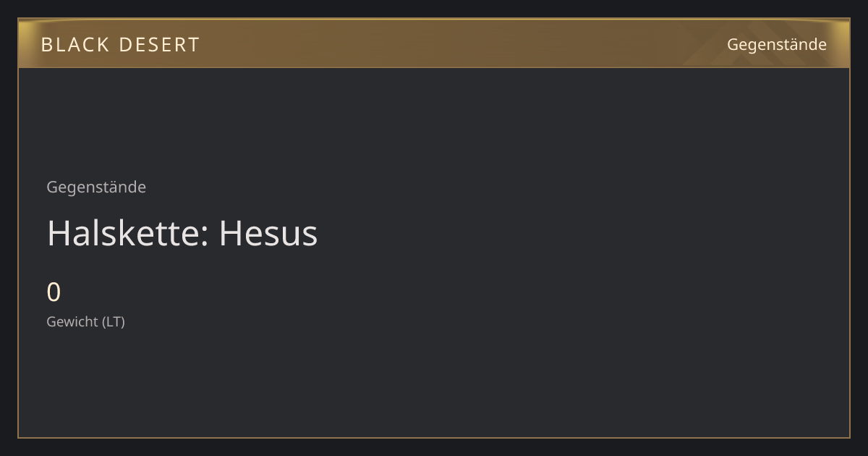Click the glowing left edge of the header
This screenshot has height=456, width=868.
23,43
